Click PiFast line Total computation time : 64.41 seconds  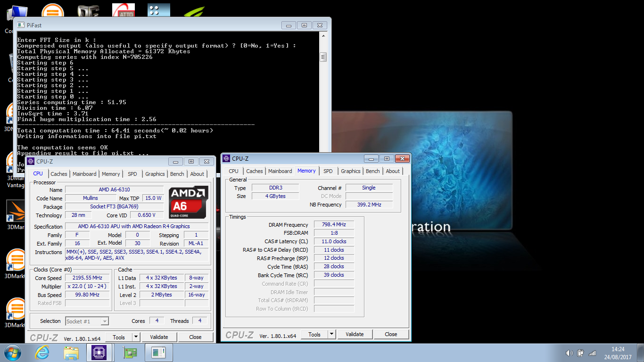115,131
